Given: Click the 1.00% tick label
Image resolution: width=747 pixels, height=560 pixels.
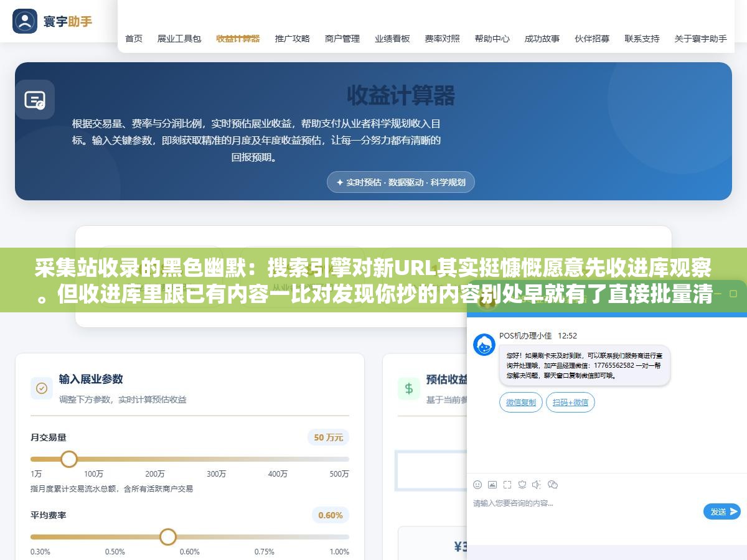Looking at the screenshot, I should pyautogui.click(x=339, y=552).
